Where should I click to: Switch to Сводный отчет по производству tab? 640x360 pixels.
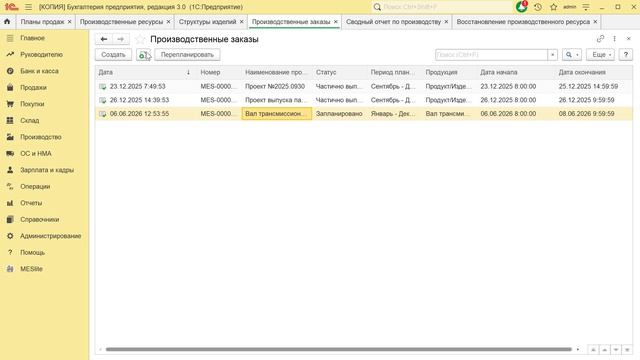click(x=393, y=22)
